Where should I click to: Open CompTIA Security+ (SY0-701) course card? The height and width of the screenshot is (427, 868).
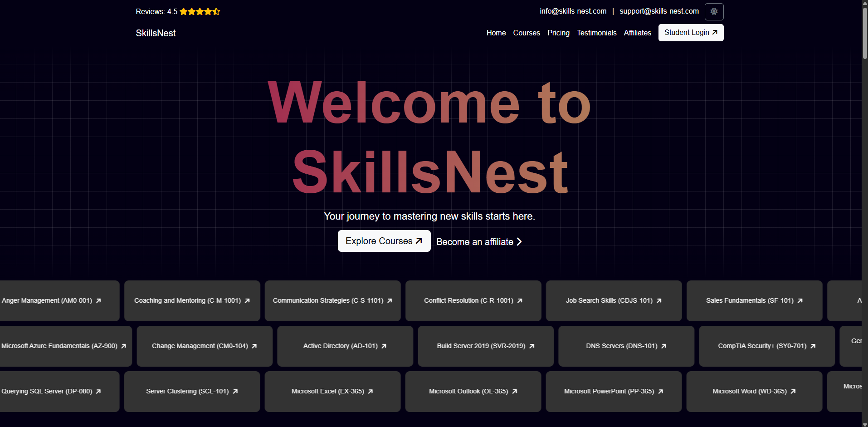point(767,346)
